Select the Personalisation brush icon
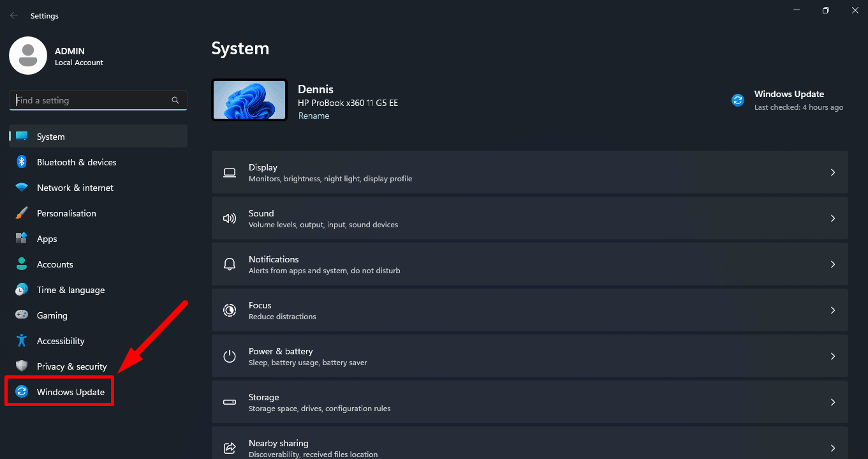This screenshot has width=868, height=459. tap(22, 213)
